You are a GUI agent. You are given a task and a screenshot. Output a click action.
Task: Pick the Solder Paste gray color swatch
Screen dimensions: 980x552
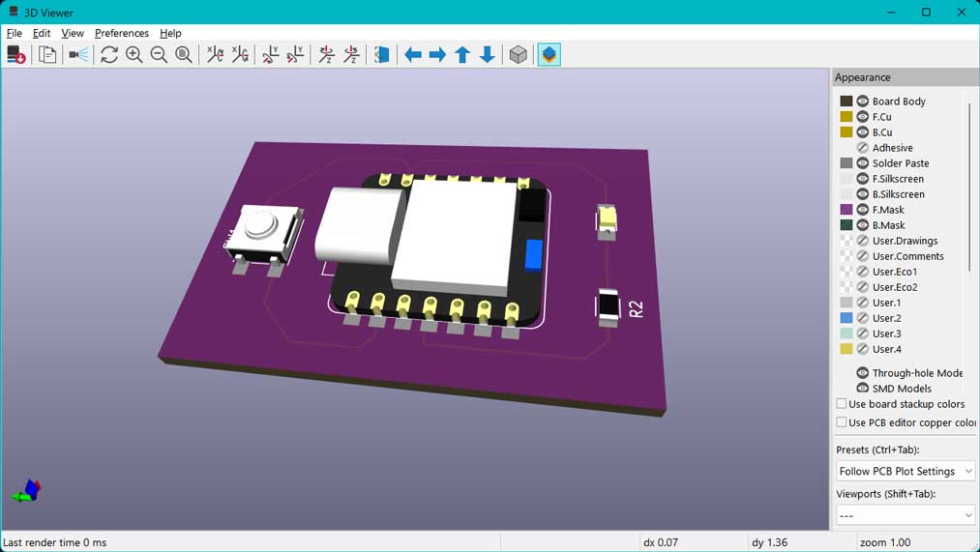point(846,163)
